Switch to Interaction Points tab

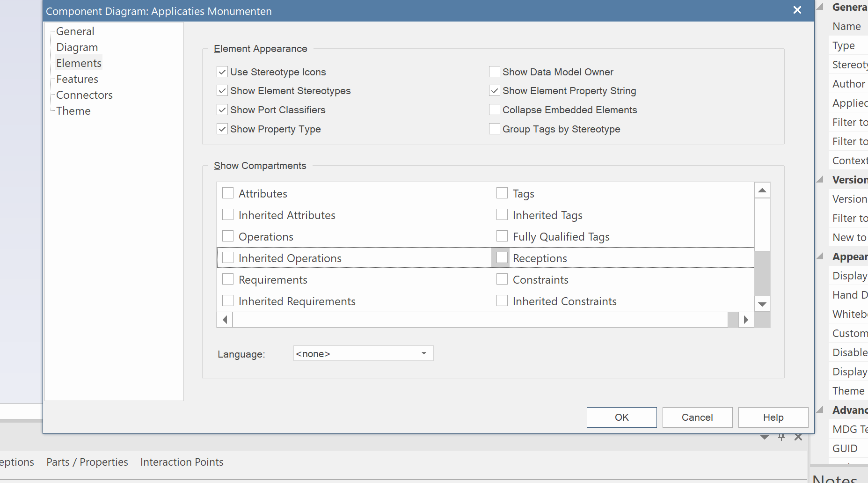point(182,462)
